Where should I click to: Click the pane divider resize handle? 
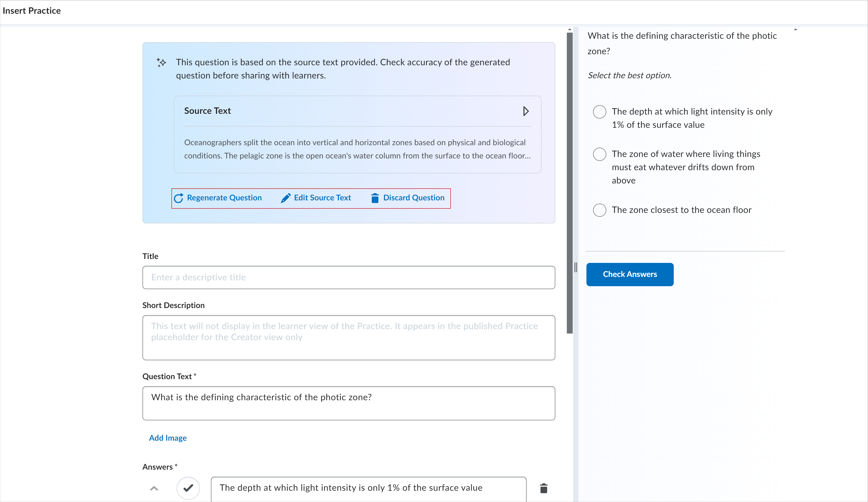click(x=576, y=267)
